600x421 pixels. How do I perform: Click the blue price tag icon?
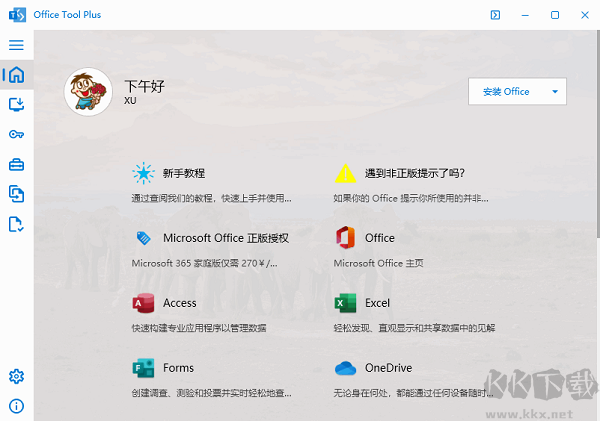143,238
